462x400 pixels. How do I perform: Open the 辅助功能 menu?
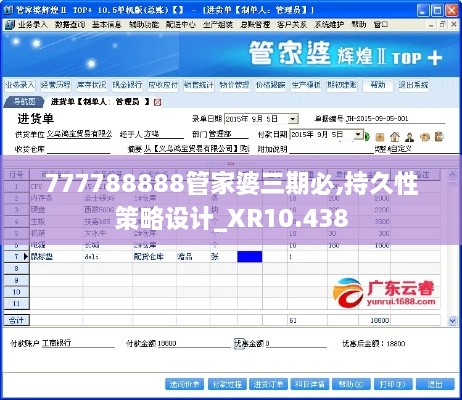[x=144, y=25]
